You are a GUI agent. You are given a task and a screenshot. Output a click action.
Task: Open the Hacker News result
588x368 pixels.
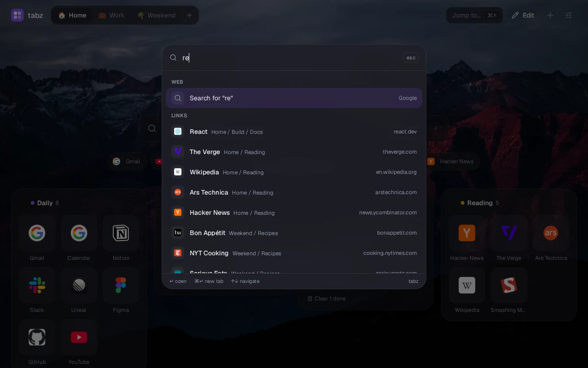coord(294,213)
